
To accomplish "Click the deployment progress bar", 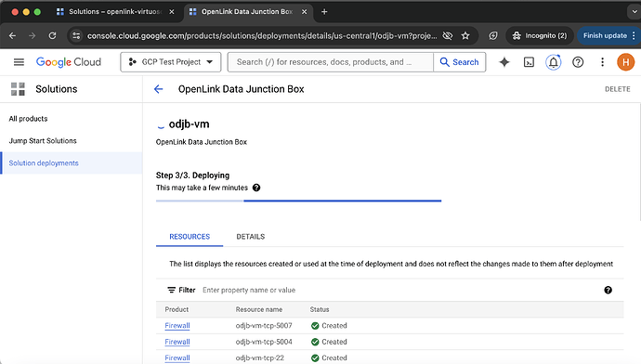I will pyautogui.click(x=298, y=201).
